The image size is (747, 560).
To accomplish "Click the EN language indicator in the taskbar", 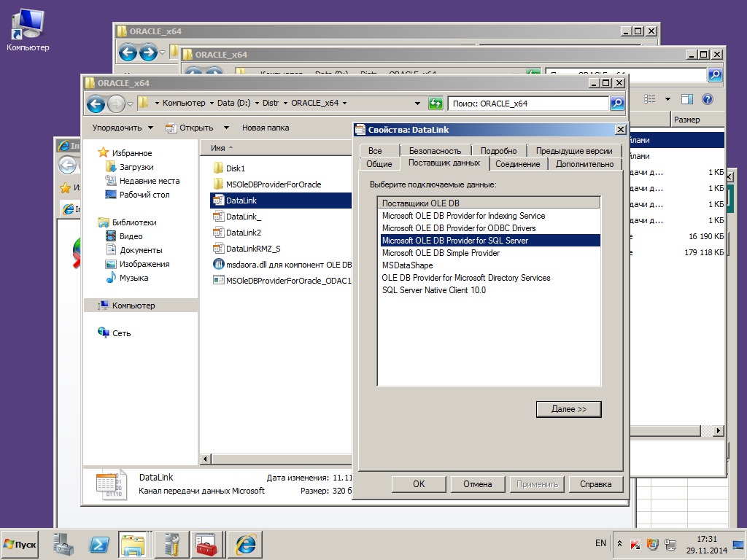I will click(x=600, y=542).
